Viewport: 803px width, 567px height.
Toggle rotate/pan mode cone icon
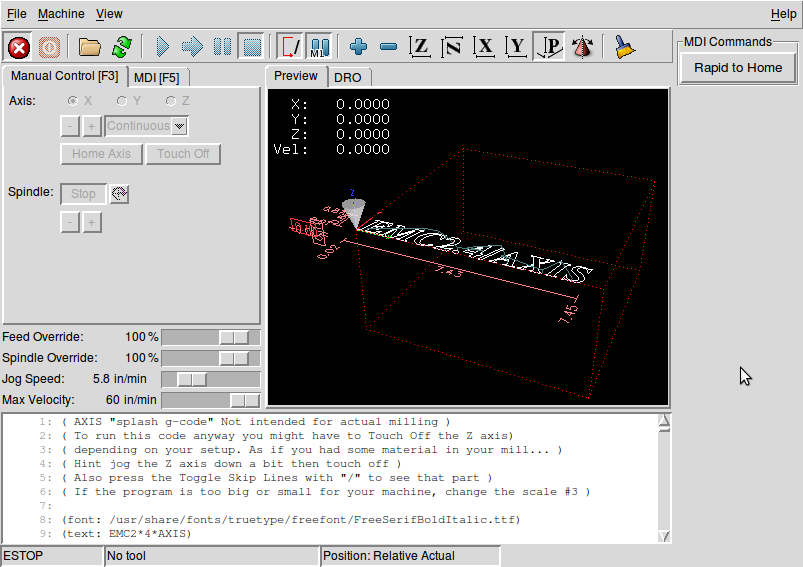coord(582,47)
